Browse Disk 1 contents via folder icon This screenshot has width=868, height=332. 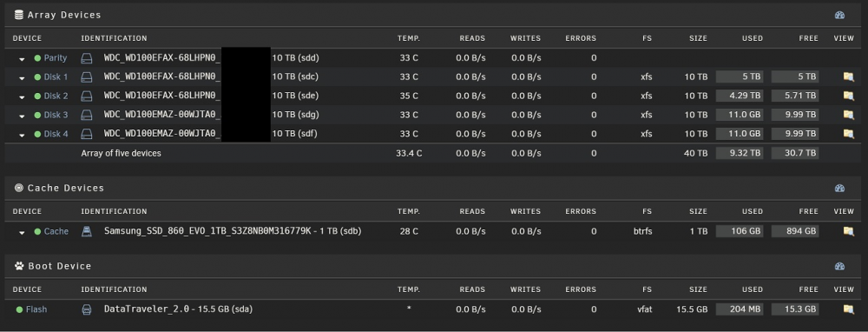tap(848, 77)
